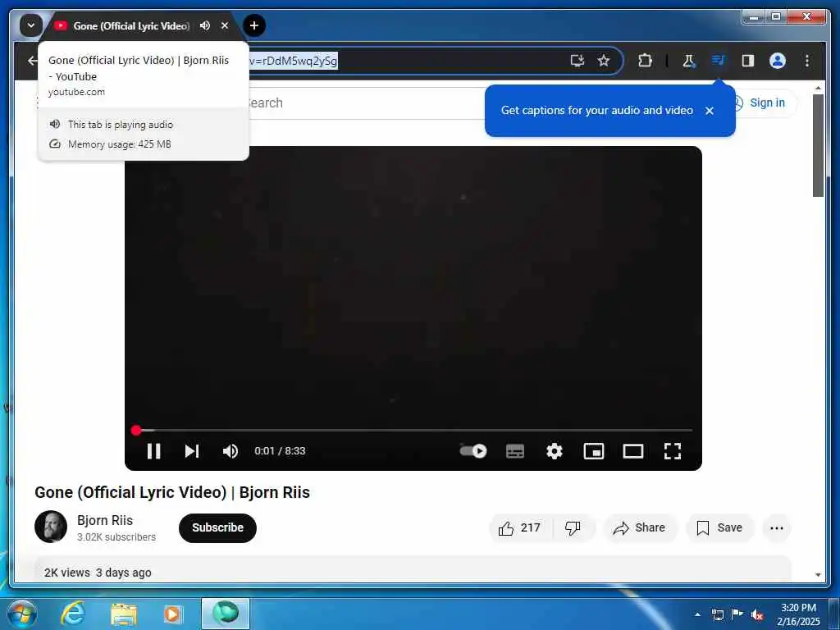Screen dimensions: 840x630
Task: Open video settings gear
Action: click(x=554, y=451)
